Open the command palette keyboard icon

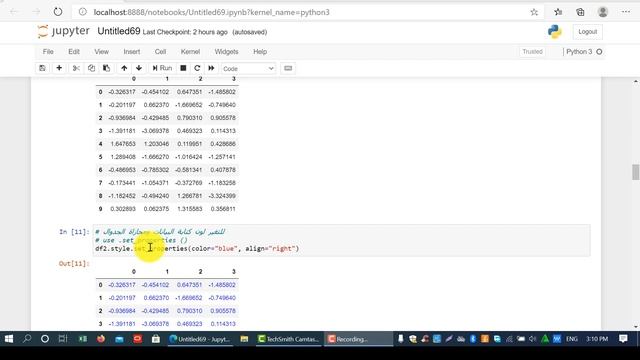point(288,68)
